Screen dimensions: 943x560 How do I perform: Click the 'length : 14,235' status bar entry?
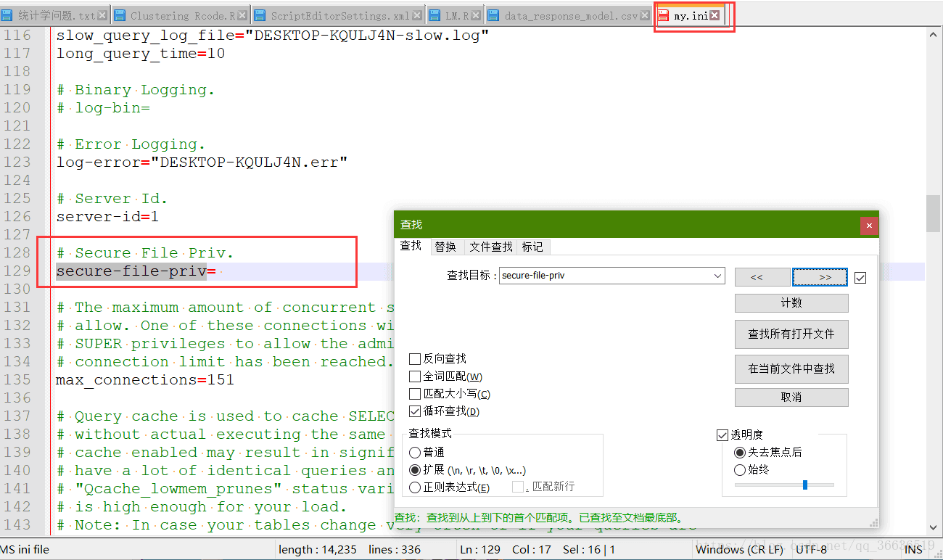click(x=318, y=549)
